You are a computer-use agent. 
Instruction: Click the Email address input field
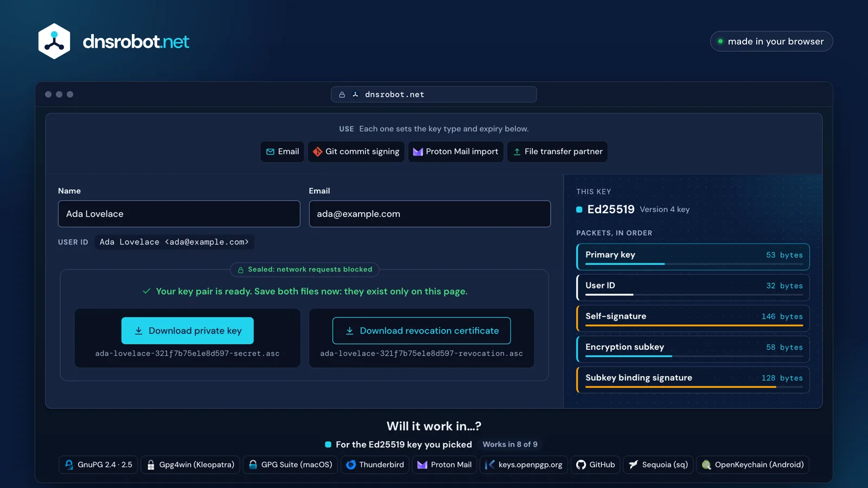tap(430, 214)
